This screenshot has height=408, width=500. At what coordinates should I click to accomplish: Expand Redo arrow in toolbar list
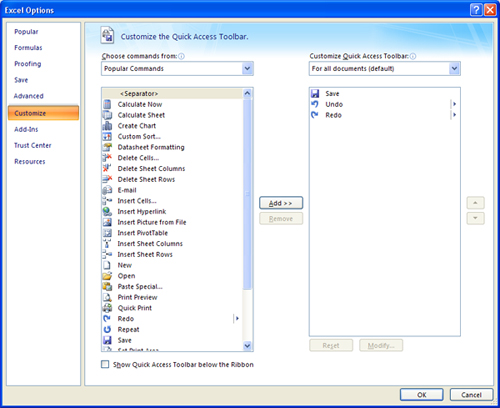[x=454, y=115]
